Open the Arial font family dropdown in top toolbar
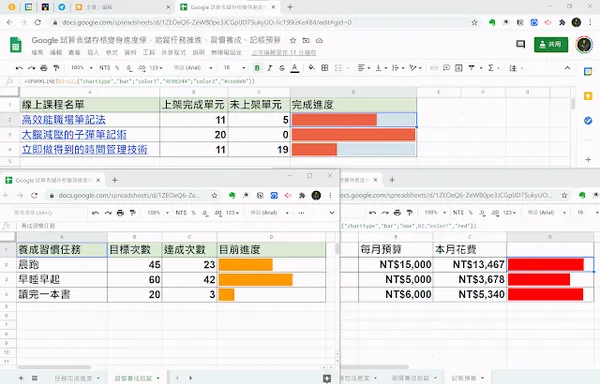The width and height of the screenshot is (600, 384). tap(193, 68)
